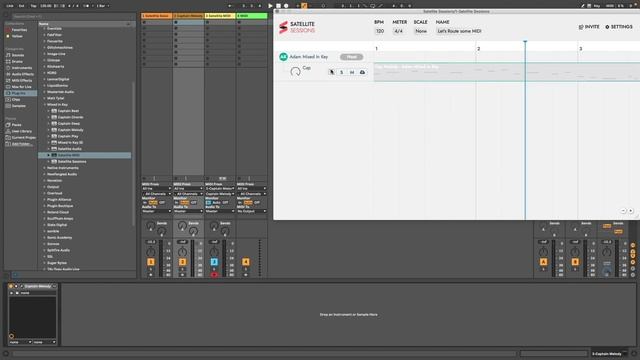Viewport: 640px width, 360px height.
Task: Select the Captain Deep plugin
Action: 69,124
